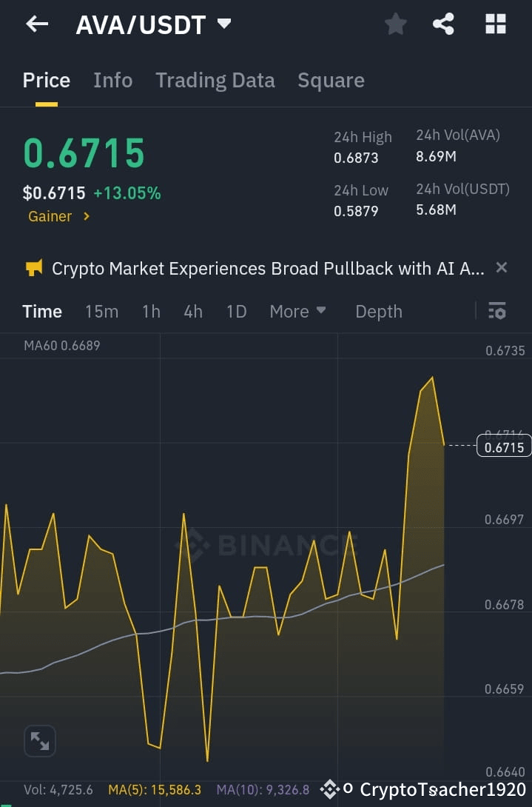Tap the back arrow
The width and height of the screenshot is (532, 807).
click(x=36, y=24)
